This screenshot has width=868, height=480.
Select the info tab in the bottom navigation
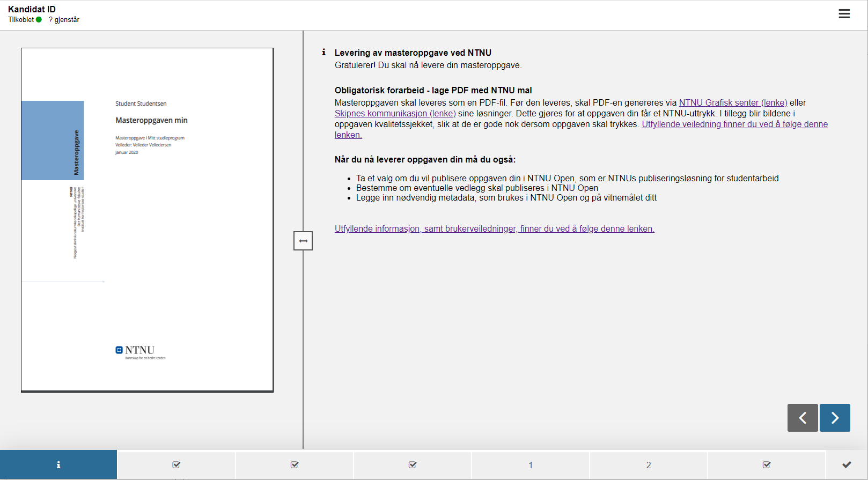tap(58, 464)
